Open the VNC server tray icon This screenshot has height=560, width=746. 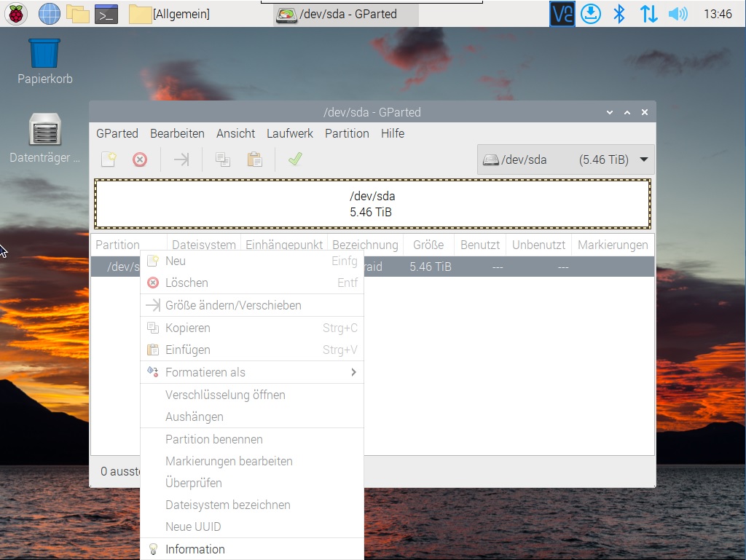coord(562,14)
